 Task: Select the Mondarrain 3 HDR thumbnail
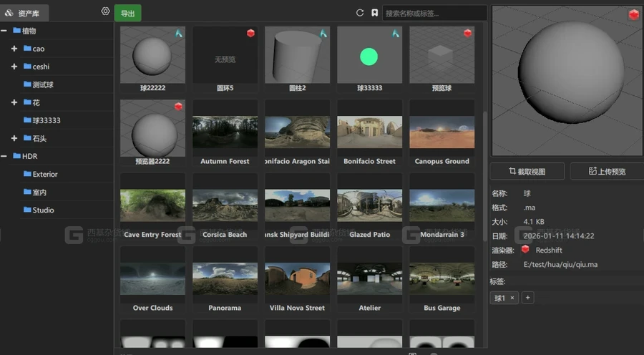[x=442, y=205]
